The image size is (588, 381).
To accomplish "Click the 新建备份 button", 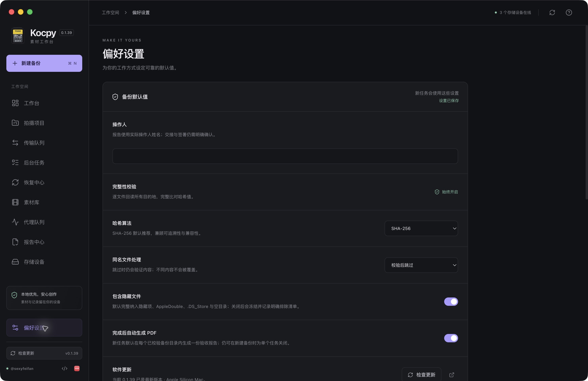I will click(x=44, y=63).
